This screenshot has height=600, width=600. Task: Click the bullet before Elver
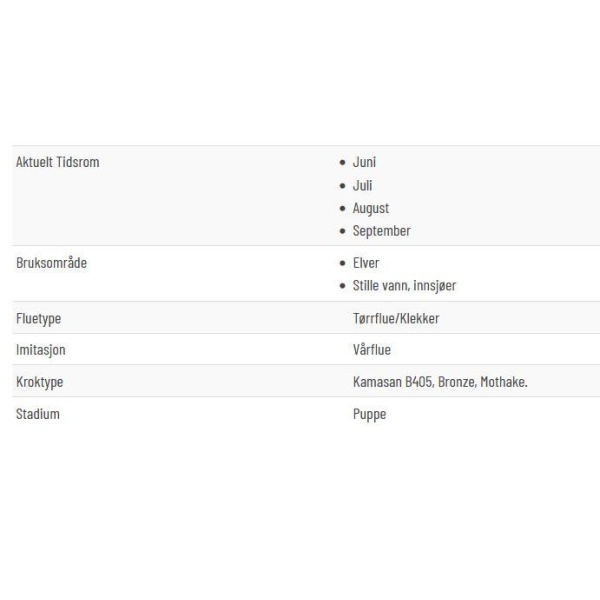342,263
